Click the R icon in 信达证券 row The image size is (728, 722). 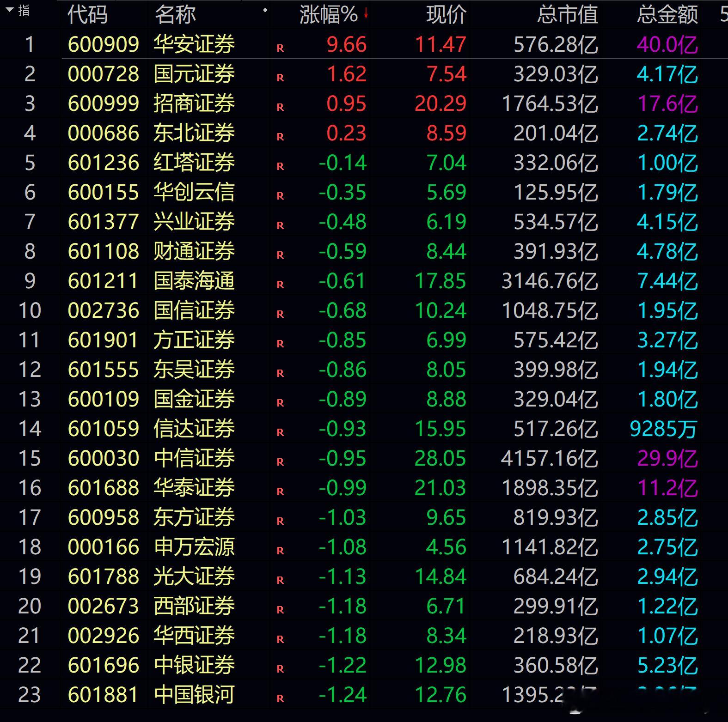280,432
